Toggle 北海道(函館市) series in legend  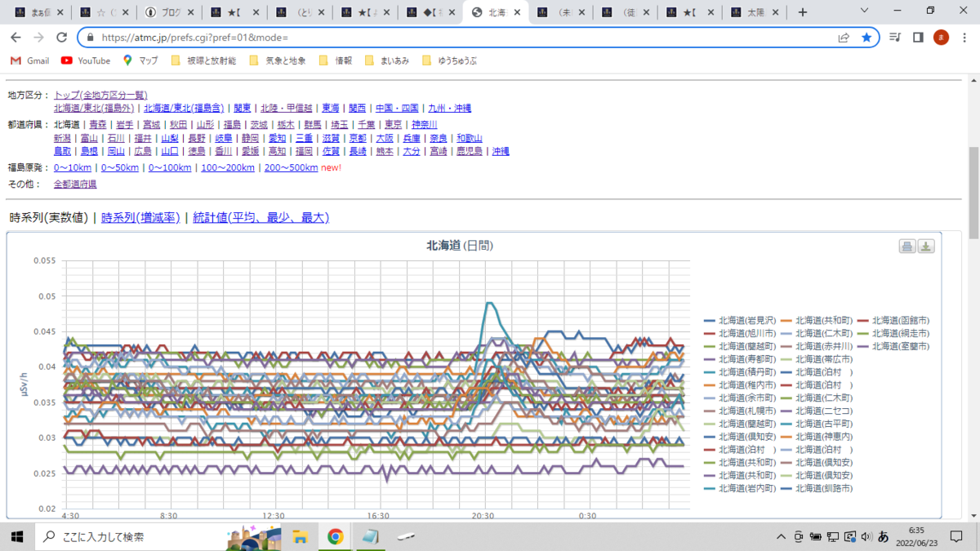(x=893, y=320)
